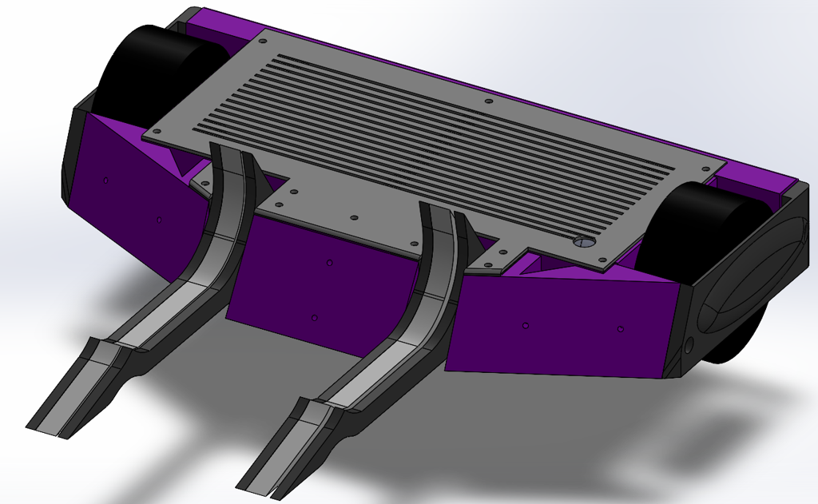
Task: Select the screw hole at plate's rear edge center
Action: click(488, 101)
